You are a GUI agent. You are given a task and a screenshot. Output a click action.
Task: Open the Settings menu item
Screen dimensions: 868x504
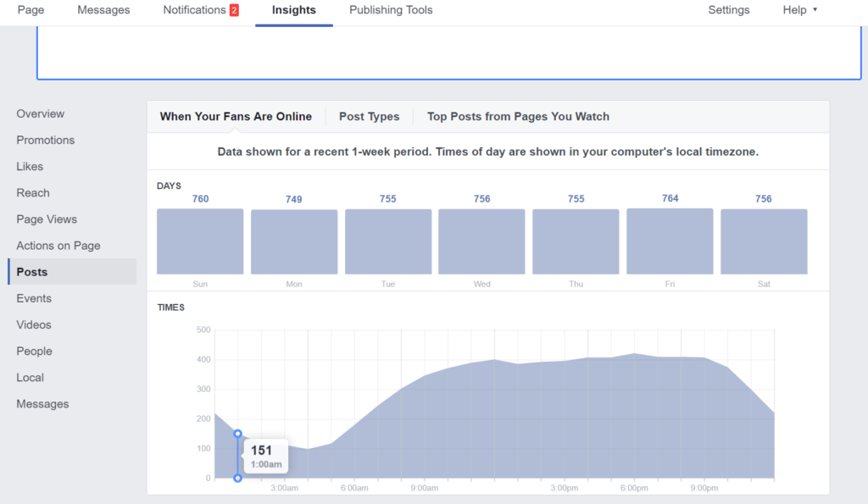point(728,10)
